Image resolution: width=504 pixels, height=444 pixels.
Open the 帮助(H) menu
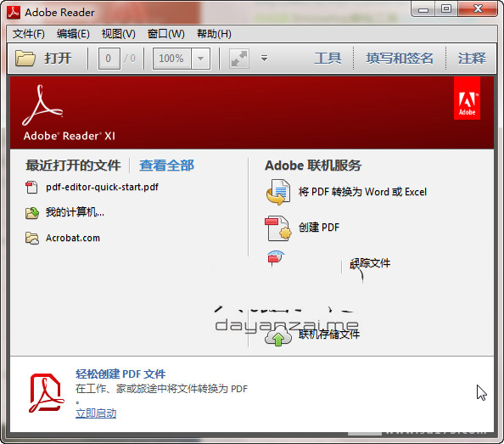[214, 34]
